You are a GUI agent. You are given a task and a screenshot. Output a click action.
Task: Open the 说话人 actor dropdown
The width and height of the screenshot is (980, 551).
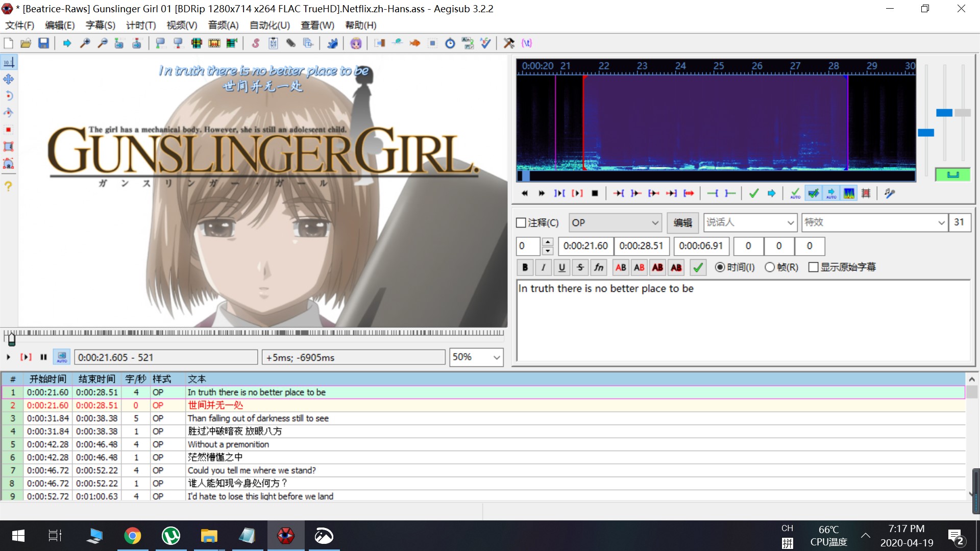pos(750,223)
